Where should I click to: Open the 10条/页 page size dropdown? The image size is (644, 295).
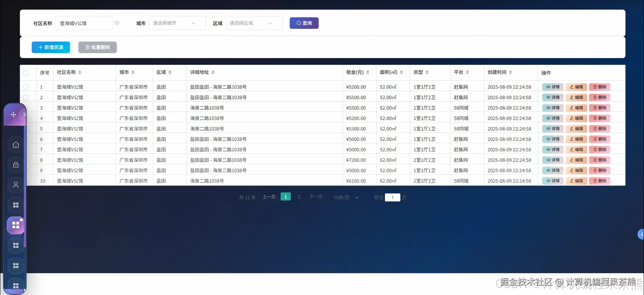click(346, 197)
